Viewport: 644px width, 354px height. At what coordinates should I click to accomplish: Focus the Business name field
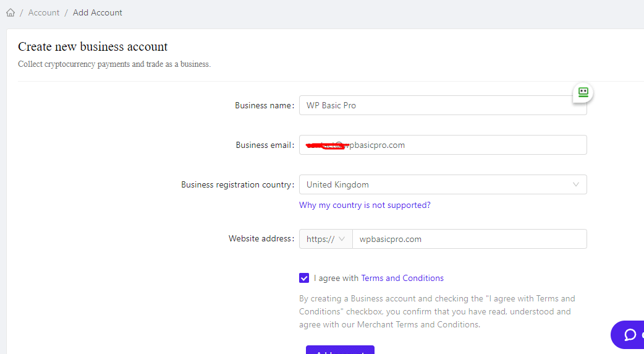(443, 105)
